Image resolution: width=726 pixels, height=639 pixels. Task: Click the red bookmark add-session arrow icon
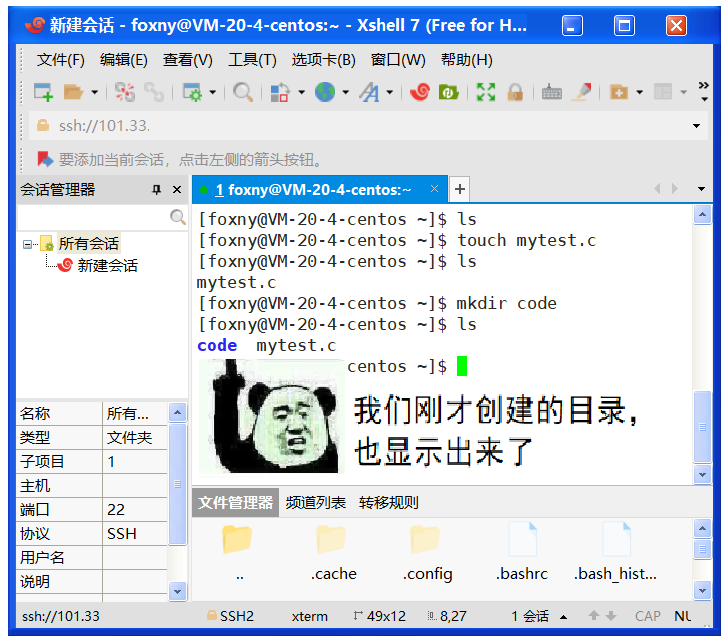pos(45,160)
